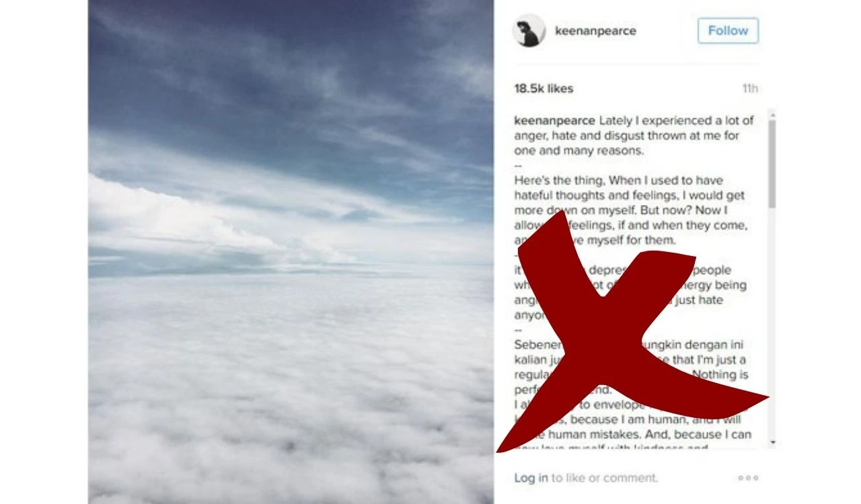The height and width of the screenshot is (504, 861).
Task: Click the scrollbar track below the thumb
Action: 772,323
